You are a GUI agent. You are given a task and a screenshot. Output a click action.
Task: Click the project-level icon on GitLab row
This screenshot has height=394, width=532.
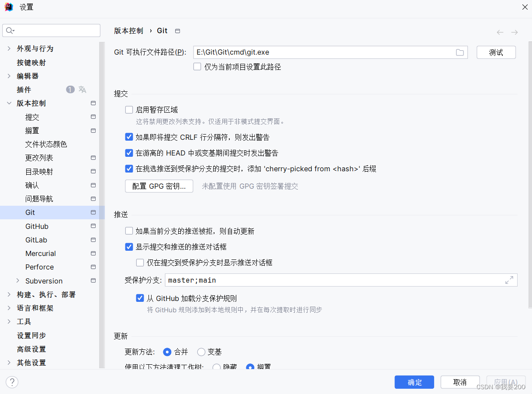pos(93,240)
